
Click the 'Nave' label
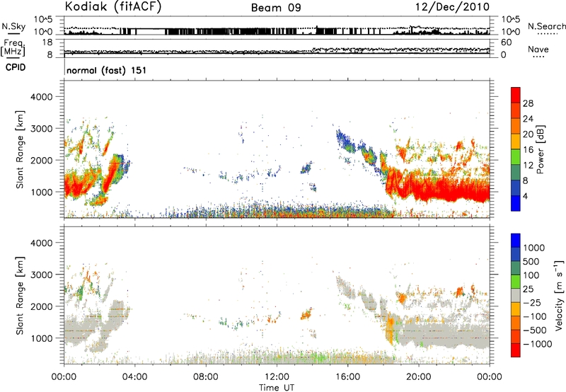(538, 49)
